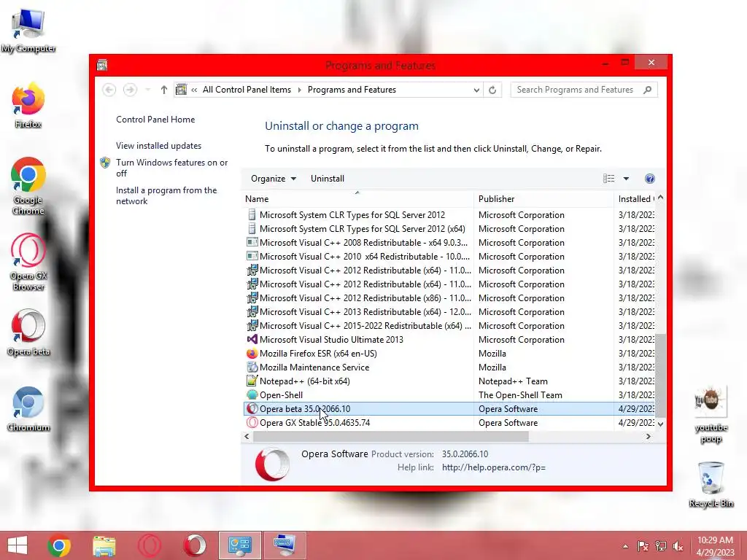Sort by the Publisher column header
Viewport: 747px width, 560px height.
coord(544,199)
